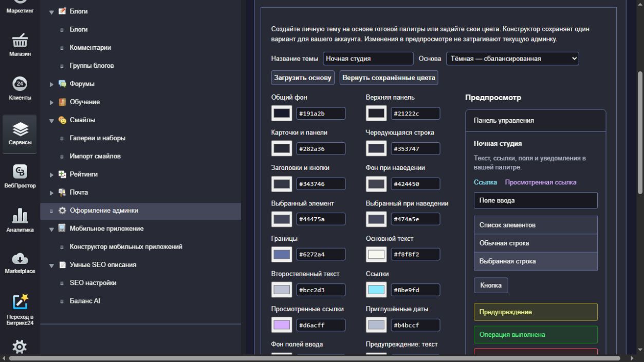The image size is (644, 362).
Task: Open SEO настройки item
Action: click(x=93, y=283)
